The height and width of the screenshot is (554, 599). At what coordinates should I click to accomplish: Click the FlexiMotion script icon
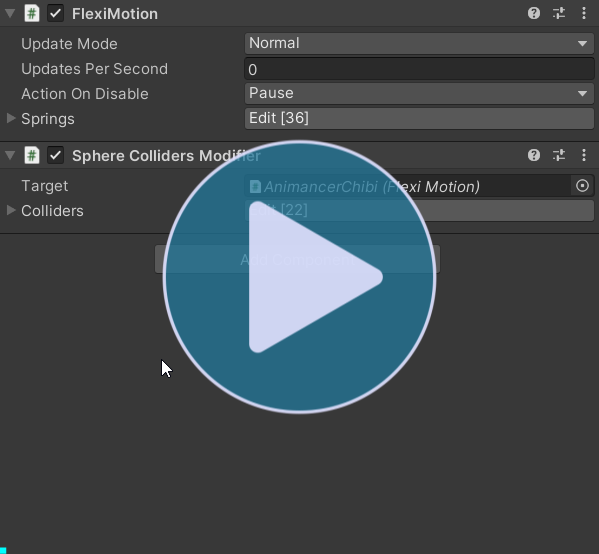pyautogui.click(x=32, y=13)
